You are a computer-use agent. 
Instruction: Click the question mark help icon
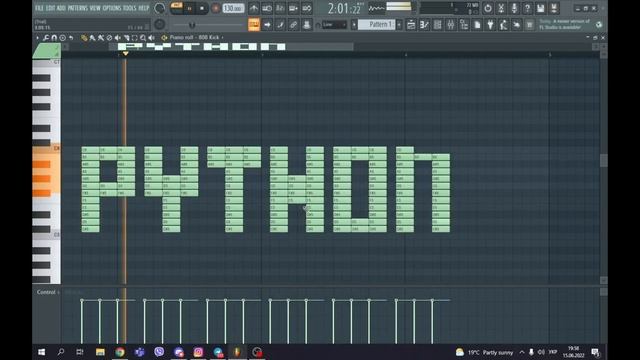527,8
